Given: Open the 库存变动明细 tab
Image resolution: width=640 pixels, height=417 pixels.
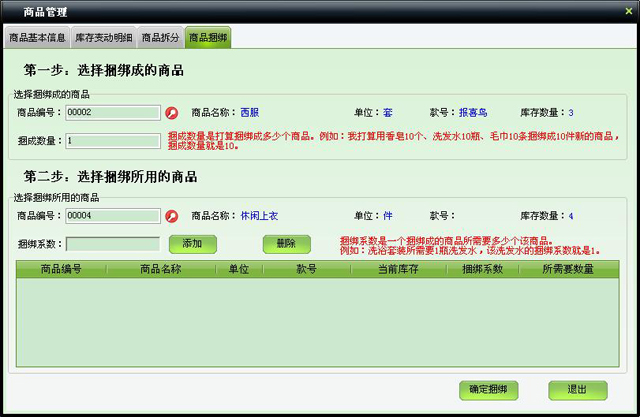Looking at the screenshot, I should coord(104,38).
